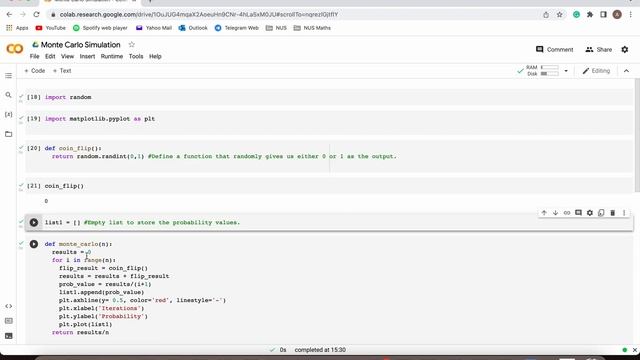Open the NUS Maths bookmarks folder
The height and width of the screenshot is (360, 640).
click(x=312, y=28)
